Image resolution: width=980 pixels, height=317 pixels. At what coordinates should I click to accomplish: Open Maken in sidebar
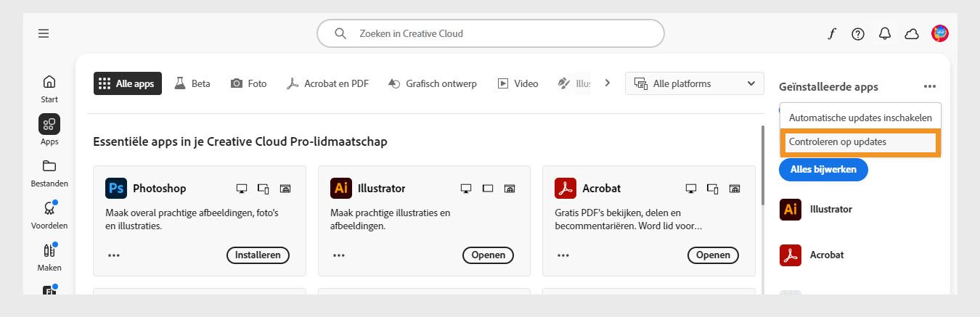(49, 257)
